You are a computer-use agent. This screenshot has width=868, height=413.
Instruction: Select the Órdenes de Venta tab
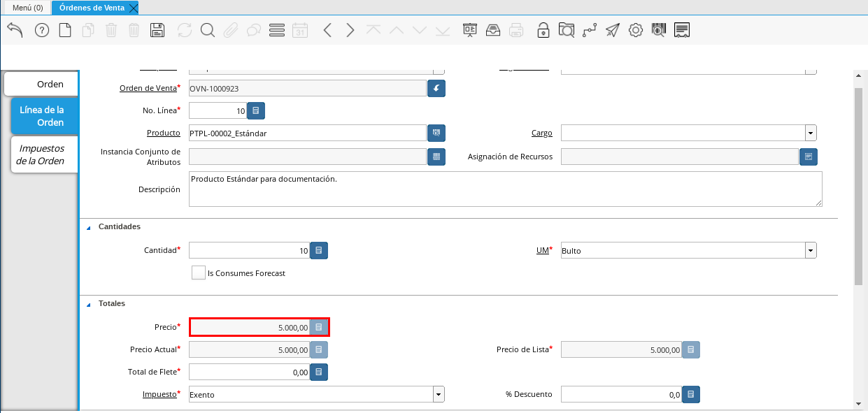point(92,8)
